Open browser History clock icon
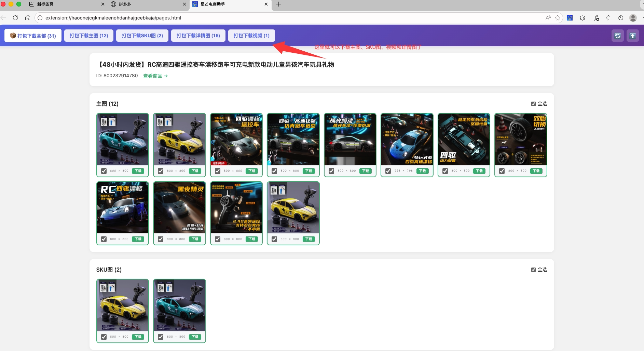The image size is (644, 351). 621,18
